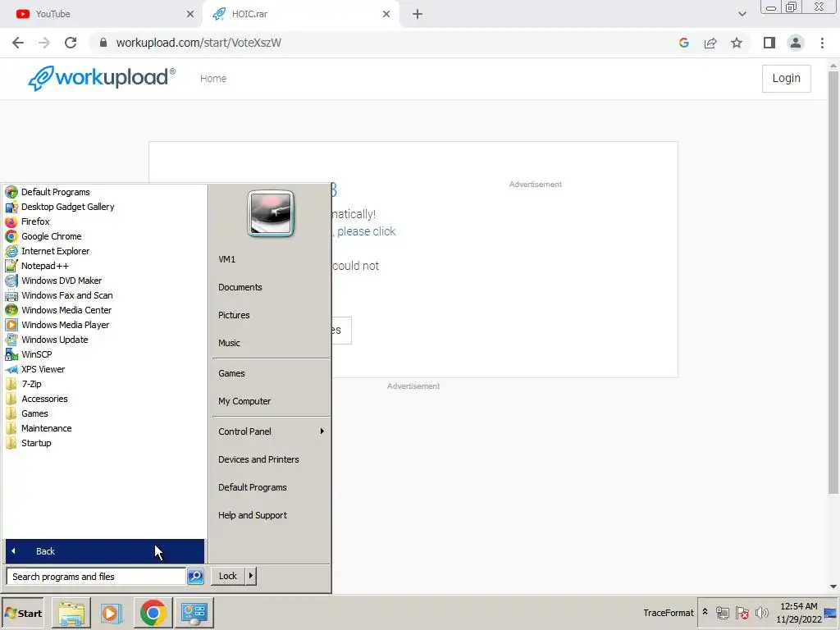The width and height of the screenshot is (840, 630).
Task: Reload the workupload page
Action: point(71,43)
